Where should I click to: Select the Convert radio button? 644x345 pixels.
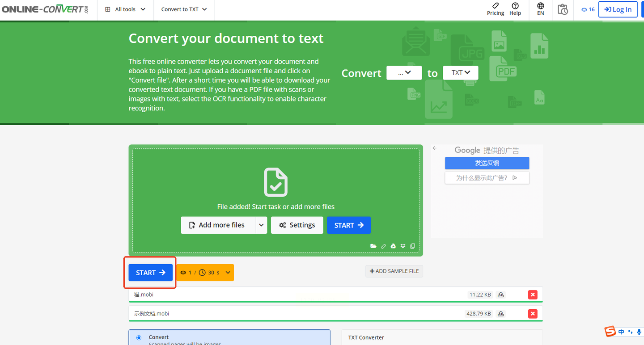point(139,337)
